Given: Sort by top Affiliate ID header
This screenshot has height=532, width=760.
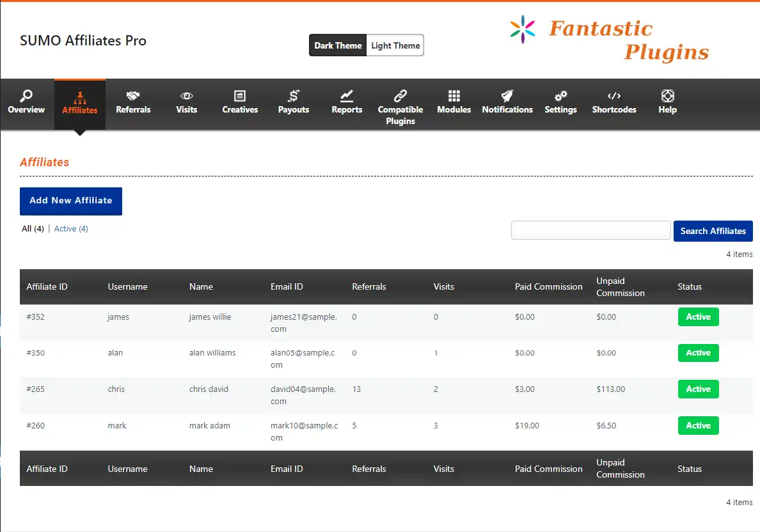Looking at the screenshot, I should (47, 287).
